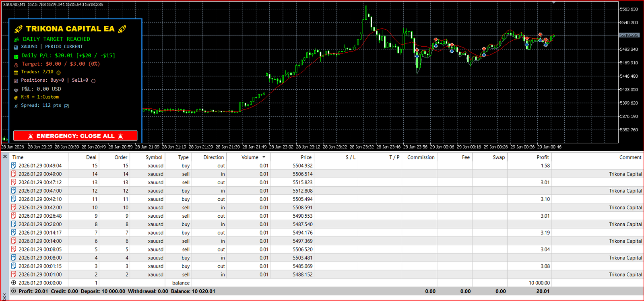Click the deal icon for 00:42:10 row
Viewport: 644px width, 301px height.
pos(14,199)
